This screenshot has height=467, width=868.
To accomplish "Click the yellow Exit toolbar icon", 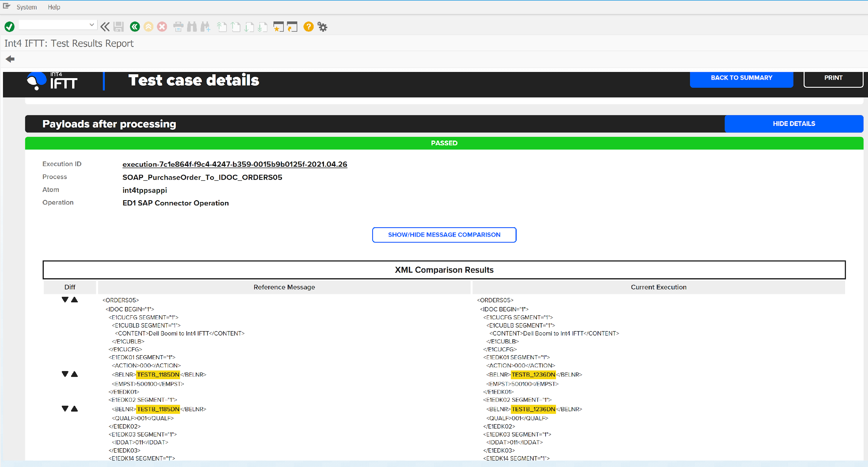I will click(149, 27).
